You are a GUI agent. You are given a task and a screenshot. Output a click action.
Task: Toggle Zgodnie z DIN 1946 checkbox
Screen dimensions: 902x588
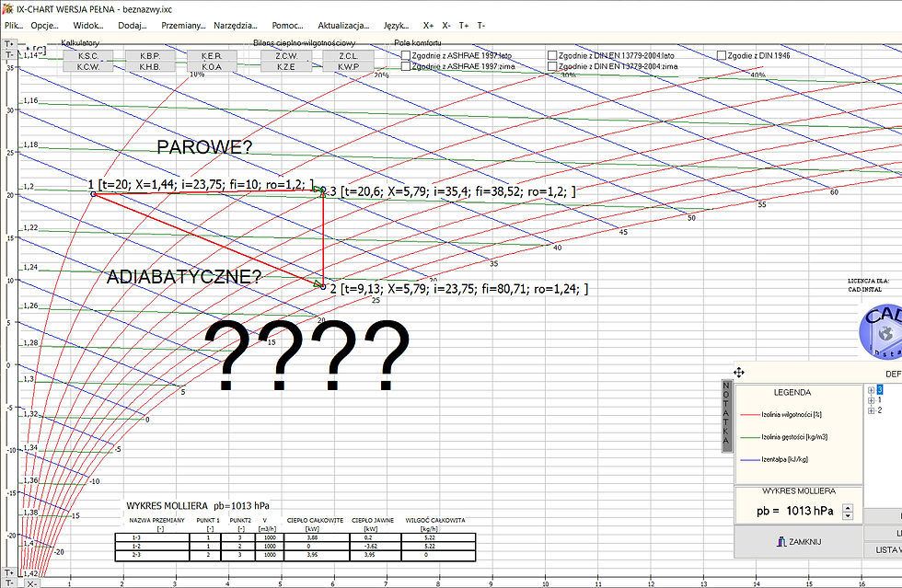[x=722, y=55]
